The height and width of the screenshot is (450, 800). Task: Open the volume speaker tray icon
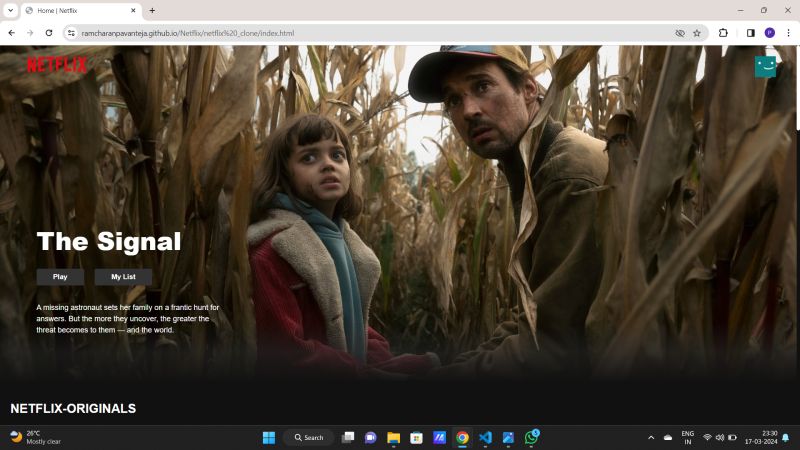[x=720, y=438]
